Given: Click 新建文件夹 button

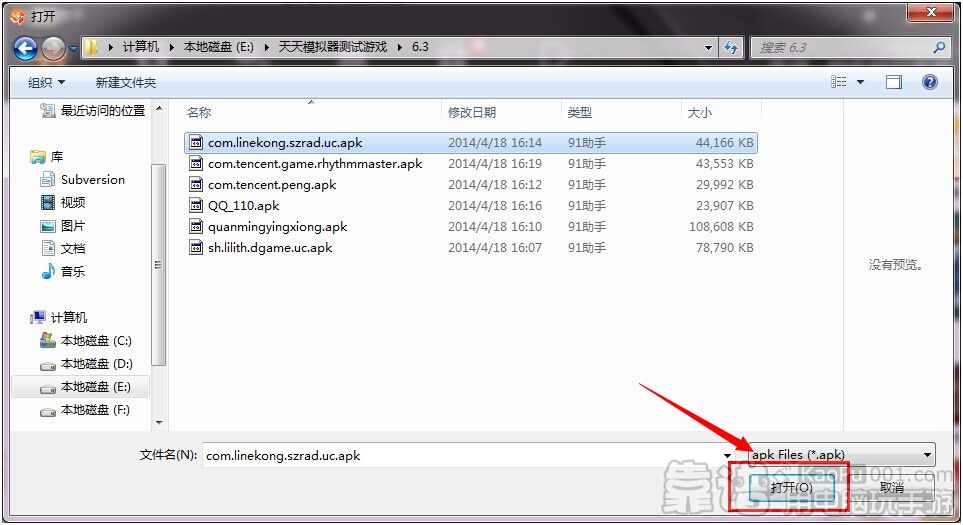Looking at the screenshot, I should tap(126, 82).
